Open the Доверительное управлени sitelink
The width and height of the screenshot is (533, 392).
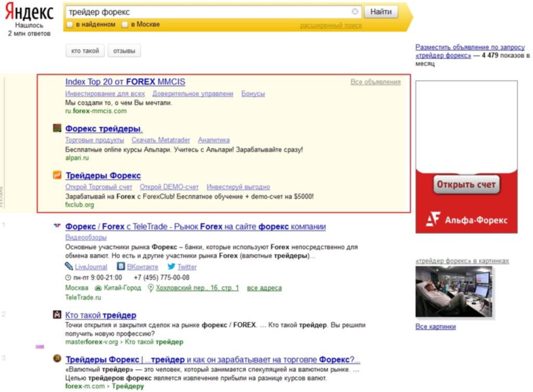click(193, 94)
